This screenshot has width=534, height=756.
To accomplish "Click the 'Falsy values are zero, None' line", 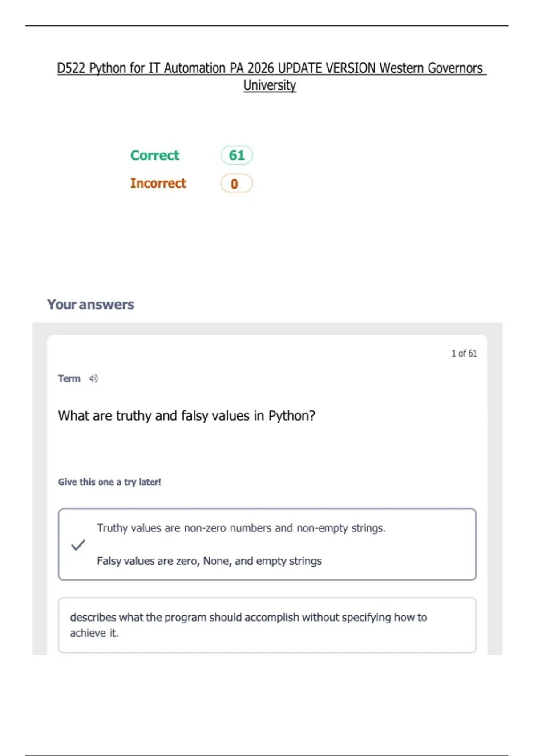I will click(209, 561).
